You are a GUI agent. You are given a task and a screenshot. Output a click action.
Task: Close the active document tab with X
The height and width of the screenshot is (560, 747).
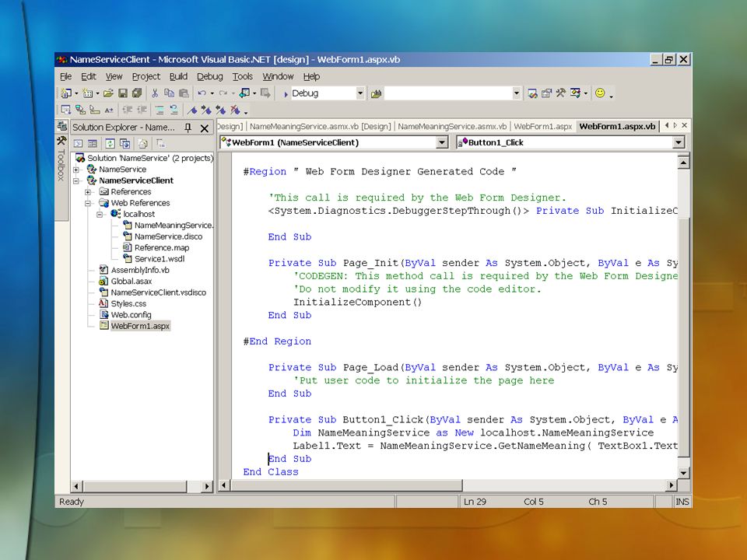pyautogui.click(x=685, y=125)
